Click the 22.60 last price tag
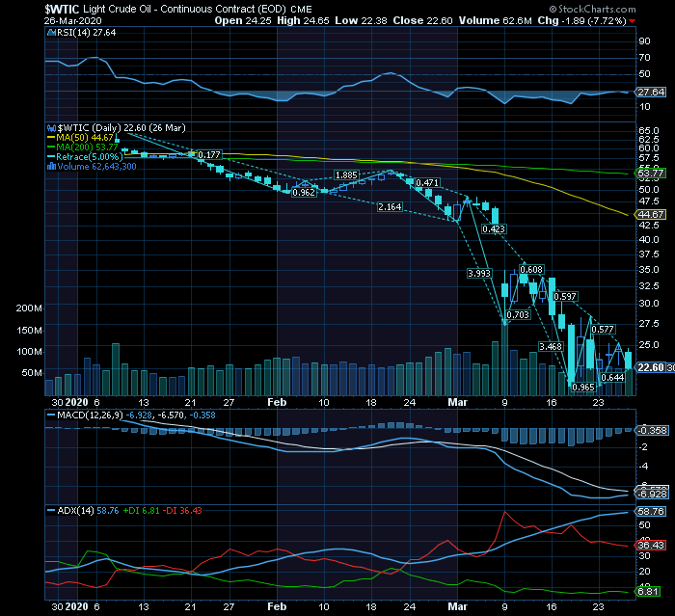The height and width of the screenshot is (616, 675). [x=651, y=367]
